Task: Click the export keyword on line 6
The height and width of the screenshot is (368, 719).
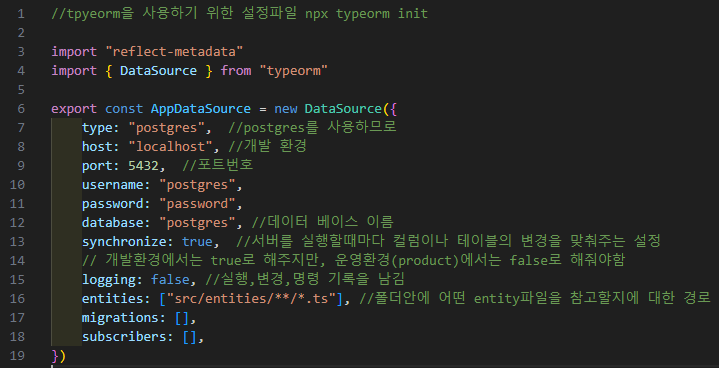Action: [x=74, y=109]
